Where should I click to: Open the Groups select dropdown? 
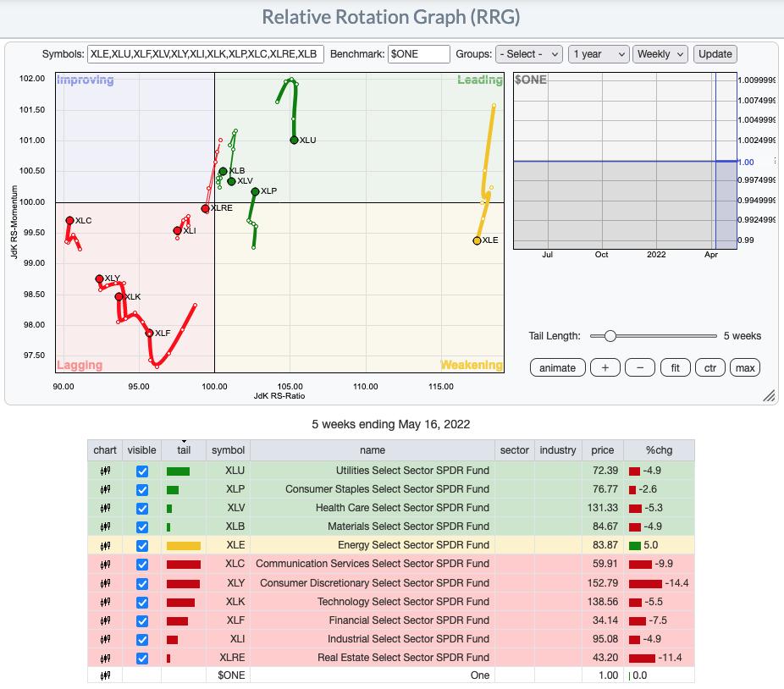[x=529, y=54]
